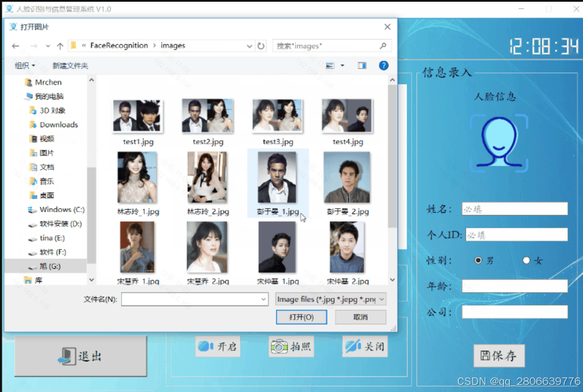Go back using the left arrow in dialog
This screenshot has width=583, height=392.
click(x=15, y=46)
